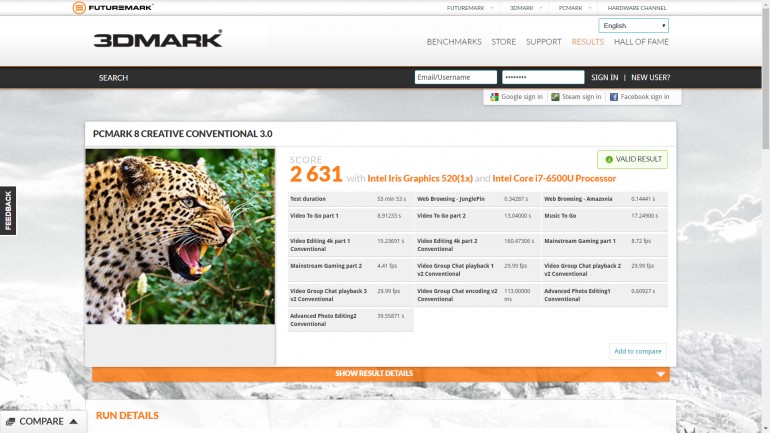Click the Google sign in text link
Viewport: 770px width, 433px height.
point(522,97)
